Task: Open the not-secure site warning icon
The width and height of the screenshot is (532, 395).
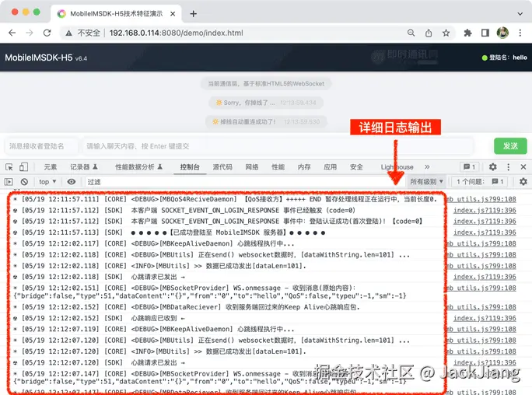Action: pos(69,33)
